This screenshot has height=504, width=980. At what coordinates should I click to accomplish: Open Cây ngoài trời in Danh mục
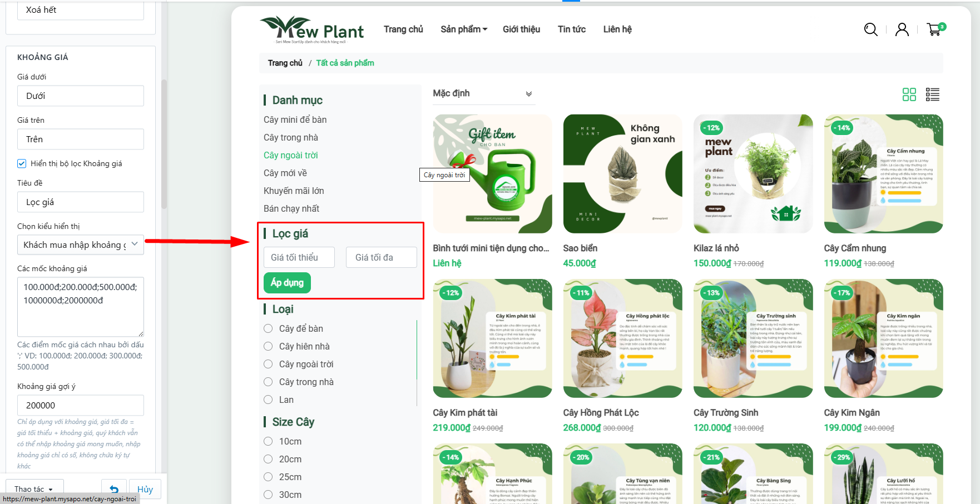291,155
